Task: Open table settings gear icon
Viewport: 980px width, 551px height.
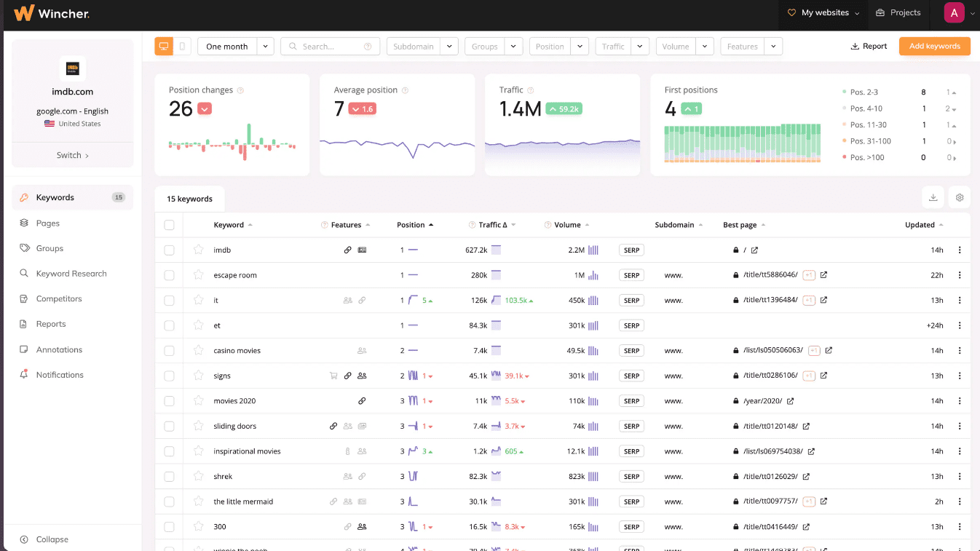Action: tap(960, 197)
